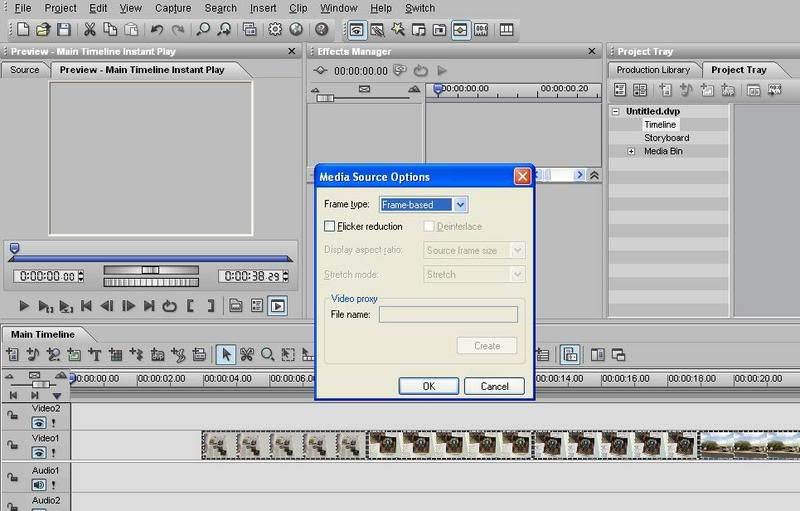Open the Capture menu

coord(173,8)
